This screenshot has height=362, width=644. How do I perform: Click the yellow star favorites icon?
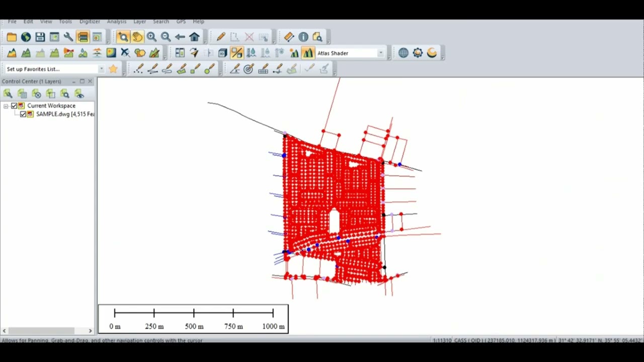tap(113, 69)
